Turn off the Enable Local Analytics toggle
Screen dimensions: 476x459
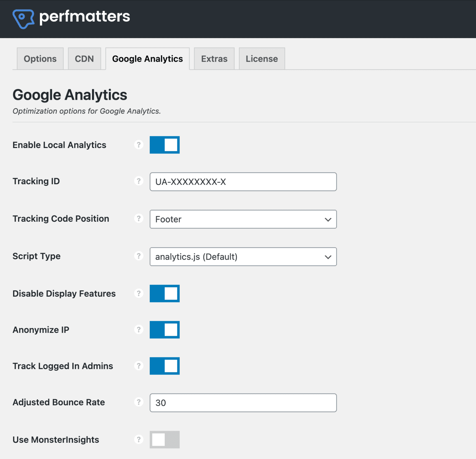(x=165, y=145)
